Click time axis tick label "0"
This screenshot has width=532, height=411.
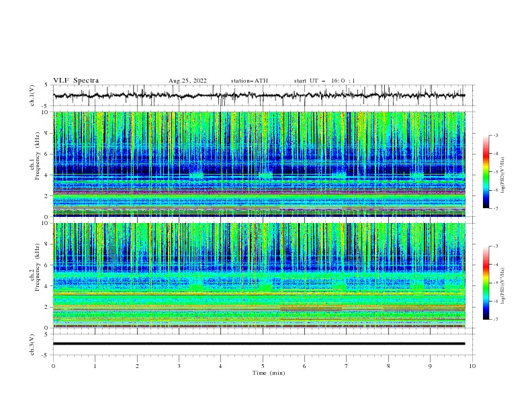(53, 366)
